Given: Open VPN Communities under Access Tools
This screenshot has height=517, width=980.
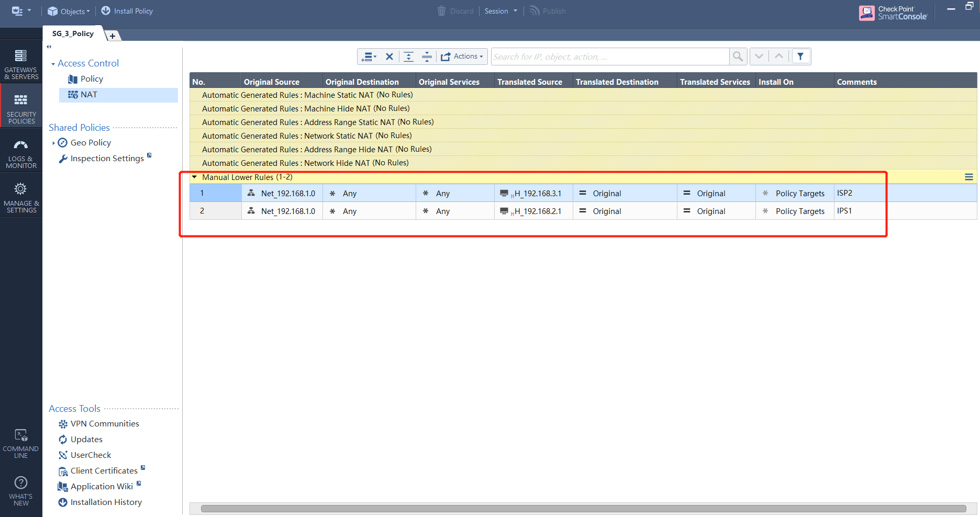Looking at the screenshot, I should click(105, 423).
